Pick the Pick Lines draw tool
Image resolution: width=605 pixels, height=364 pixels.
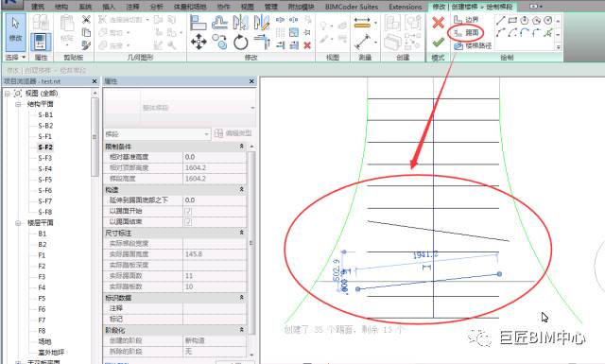pyautogui.click(x=548, y=33)
